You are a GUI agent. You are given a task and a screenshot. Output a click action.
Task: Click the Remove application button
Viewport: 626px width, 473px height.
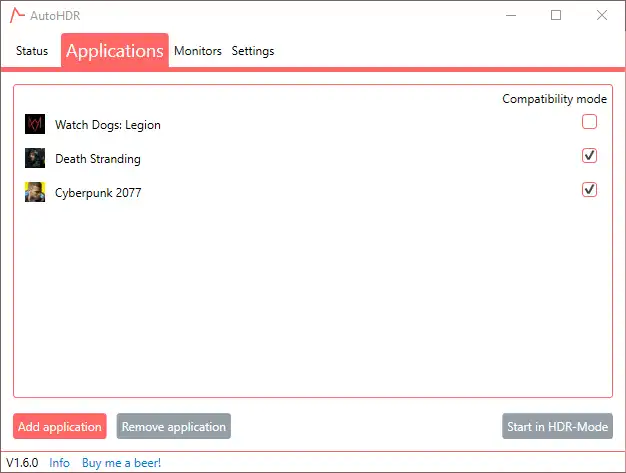pyautogui.click(x=174, y=426)
